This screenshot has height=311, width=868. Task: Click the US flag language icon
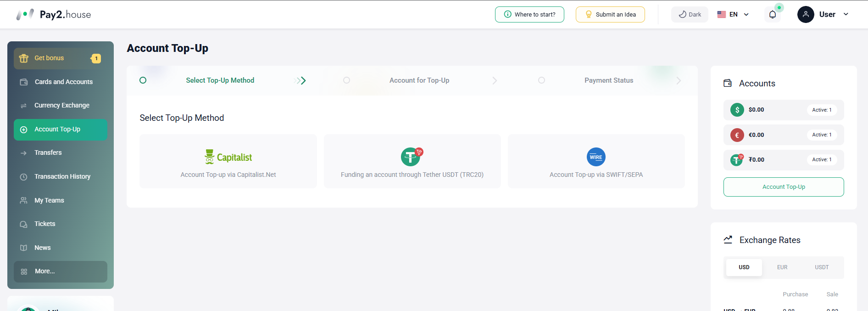pos(722,14)
